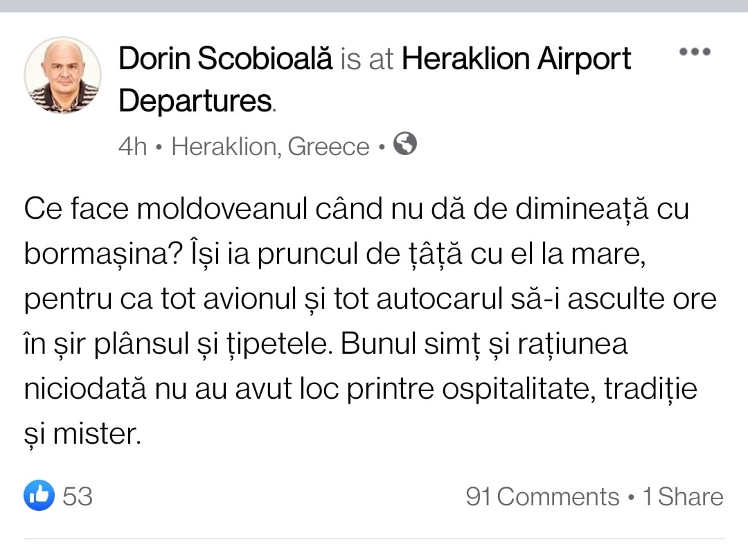Open the three-dot post options menu
This screenshot has height=560, width=748.
tap(695, 52)
